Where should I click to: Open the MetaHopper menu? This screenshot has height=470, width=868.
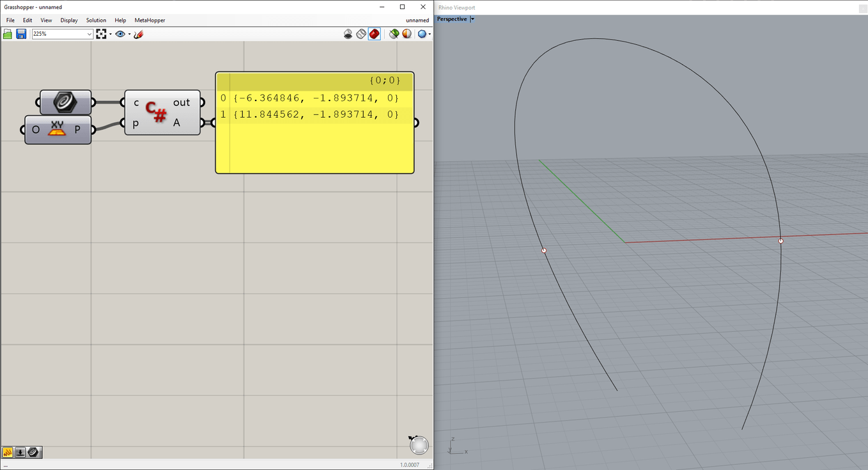coord(150,20)
